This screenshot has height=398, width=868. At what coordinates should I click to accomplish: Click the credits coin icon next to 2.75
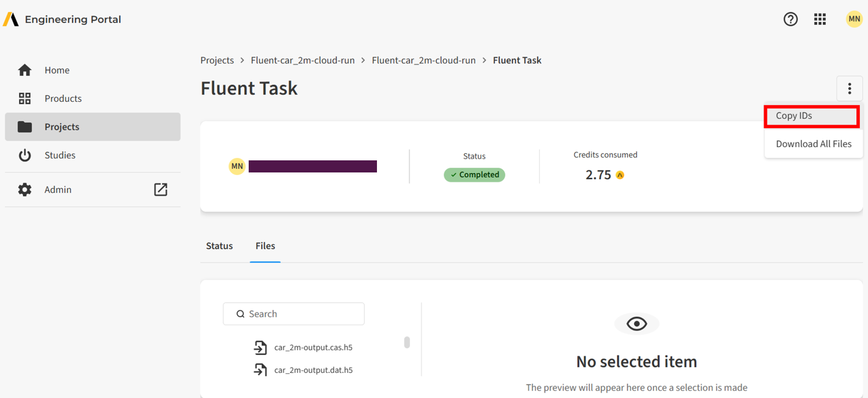point(620,175)
